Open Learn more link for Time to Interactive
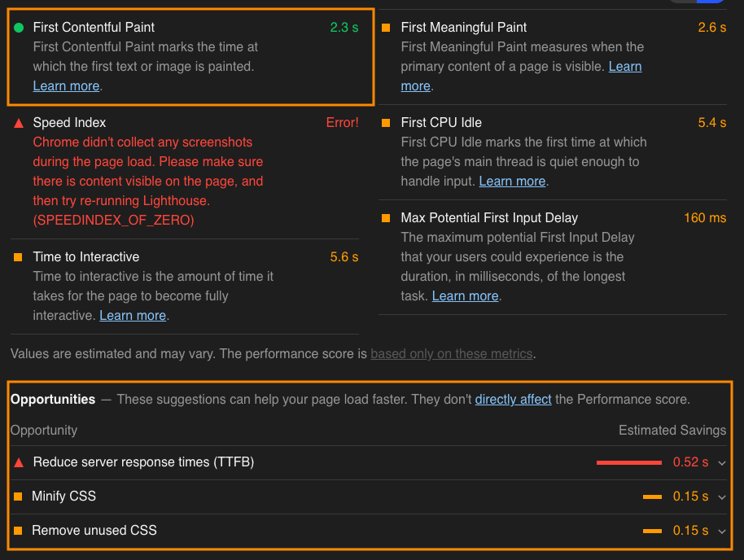This screenshot has height=560, width=744. point(133,316)
